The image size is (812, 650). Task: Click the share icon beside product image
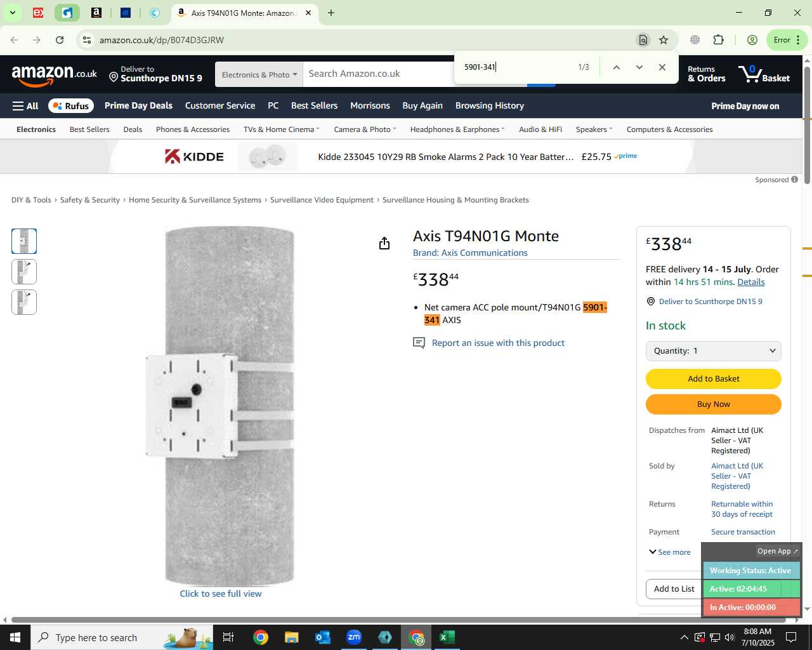coord(384,243)
